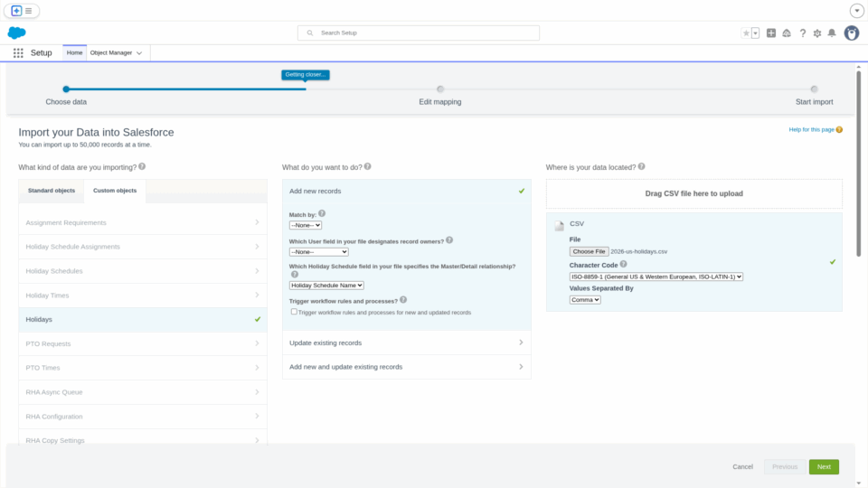This screenshot has width=868, height=488.
Task: Click the favorites star icon
Action: [746, 33]
